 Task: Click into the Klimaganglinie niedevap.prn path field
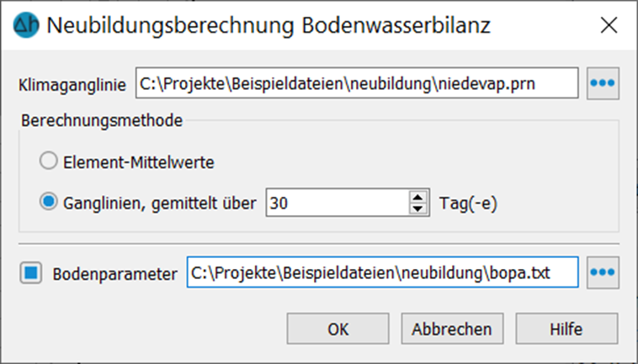pos(357,83)
